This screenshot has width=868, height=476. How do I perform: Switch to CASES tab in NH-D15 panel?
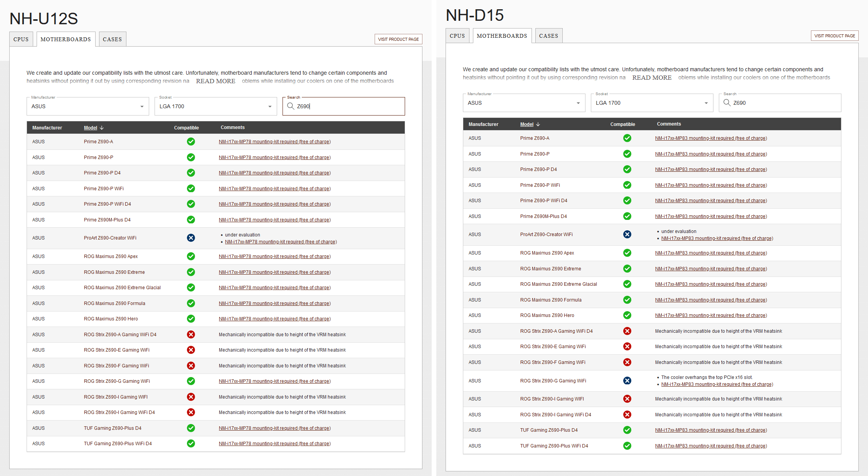coord(549,36)
